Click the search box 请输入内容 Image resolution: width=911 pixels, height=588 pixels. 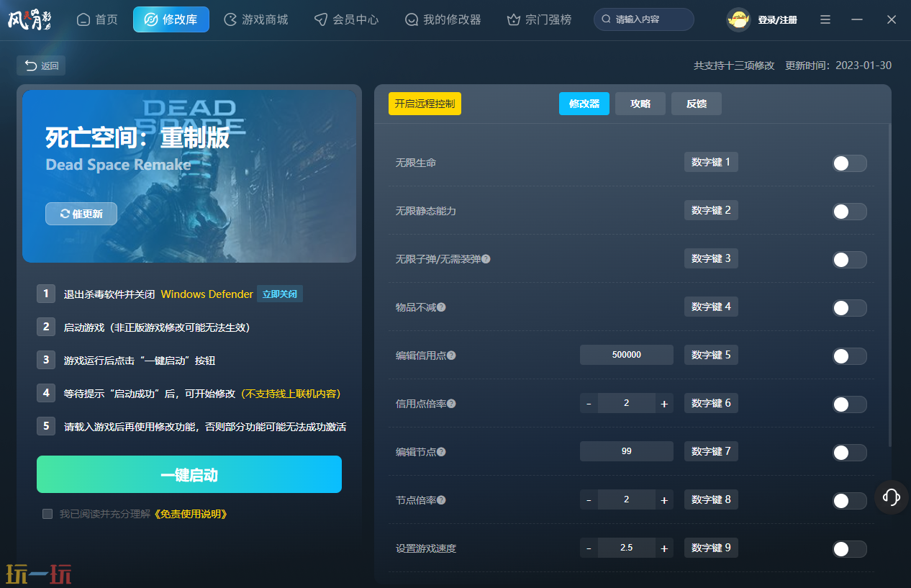(x=644, y=19)
